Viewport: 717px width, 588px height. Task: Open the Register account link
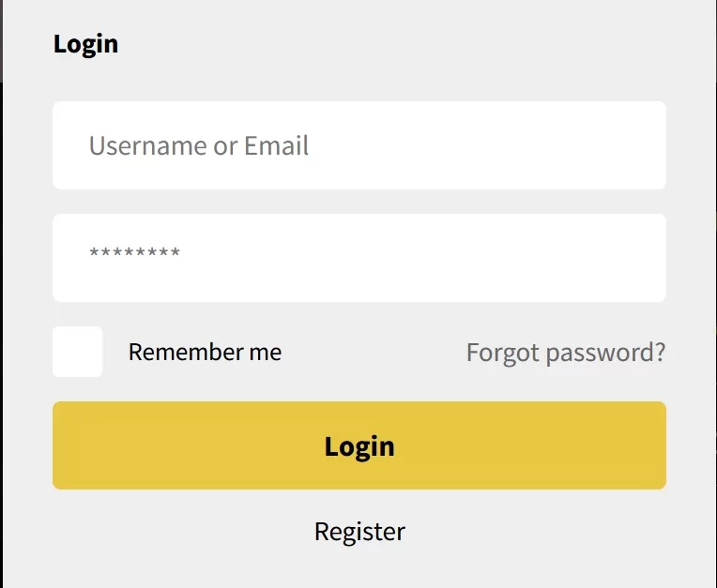pos(359,532)
